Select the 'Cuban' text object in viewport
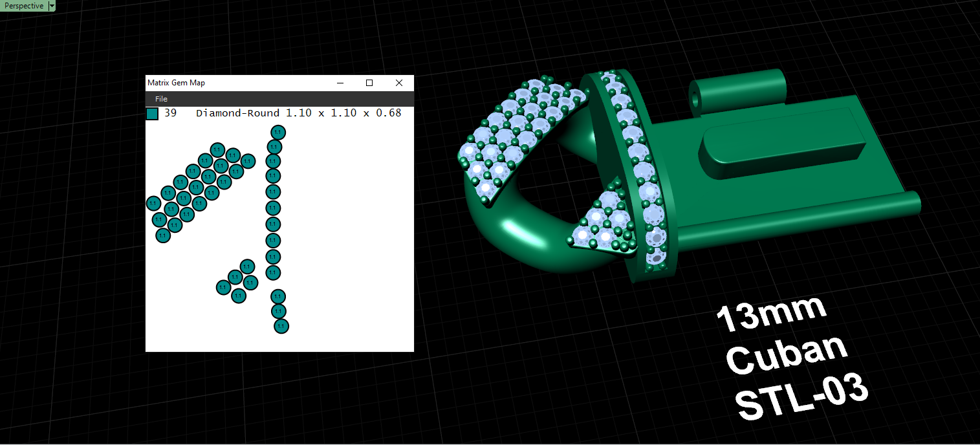Image resolution: width=980 pixels, height=445 pixels. pos(787,355)
